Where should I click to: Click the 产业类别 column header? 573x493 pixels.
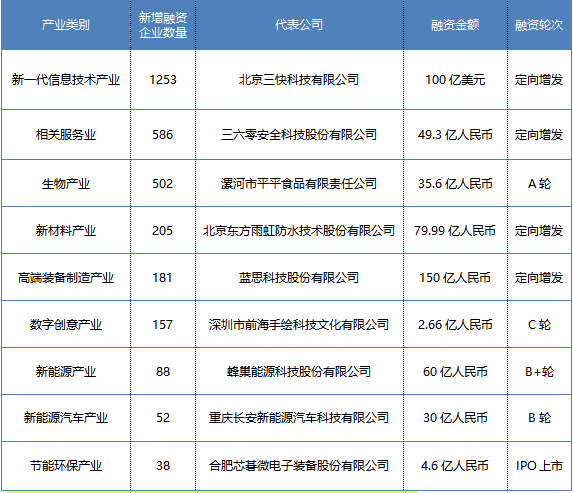point(66,25)
